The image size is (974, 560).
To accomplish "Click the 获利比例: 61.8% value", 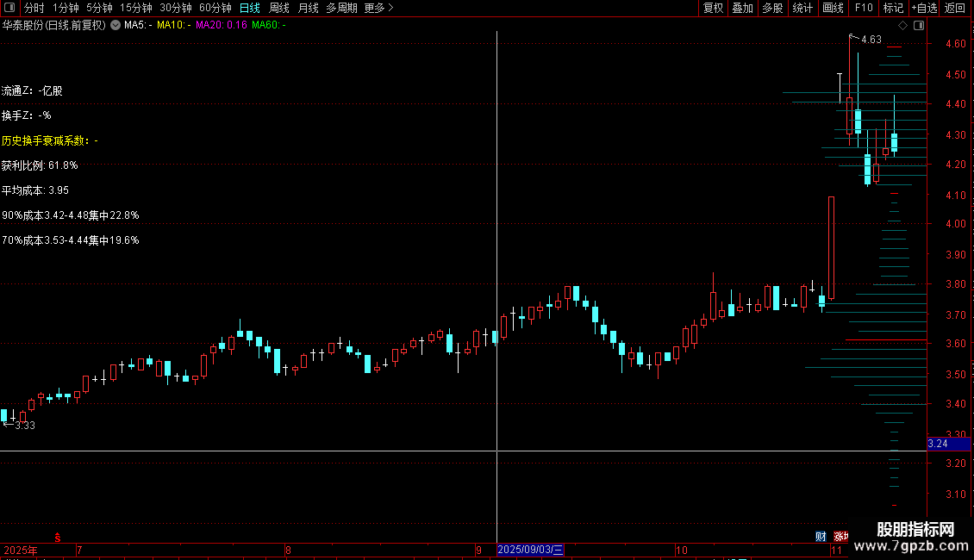I will [x=40, y=165].
